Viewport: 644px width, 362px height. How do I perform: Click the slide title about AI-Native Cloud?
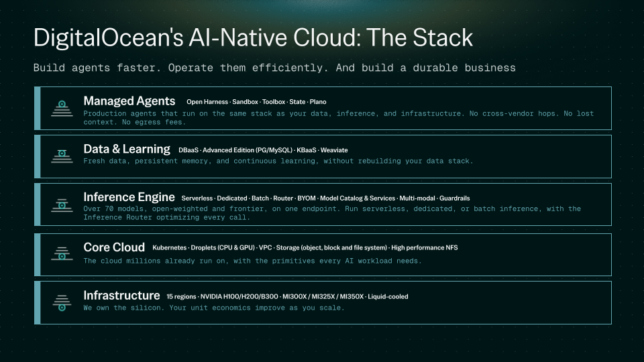click(253, 38)
